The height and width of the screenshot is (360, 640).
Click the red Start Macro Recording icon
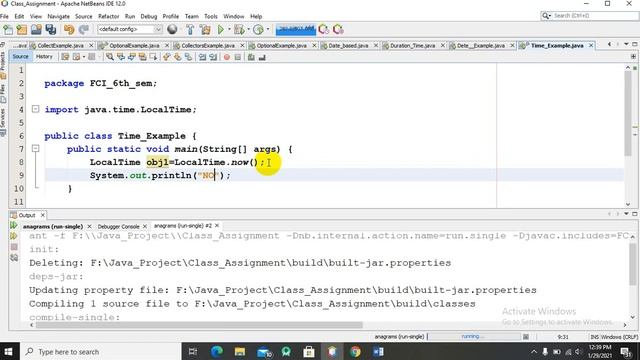tap(227, 57)
